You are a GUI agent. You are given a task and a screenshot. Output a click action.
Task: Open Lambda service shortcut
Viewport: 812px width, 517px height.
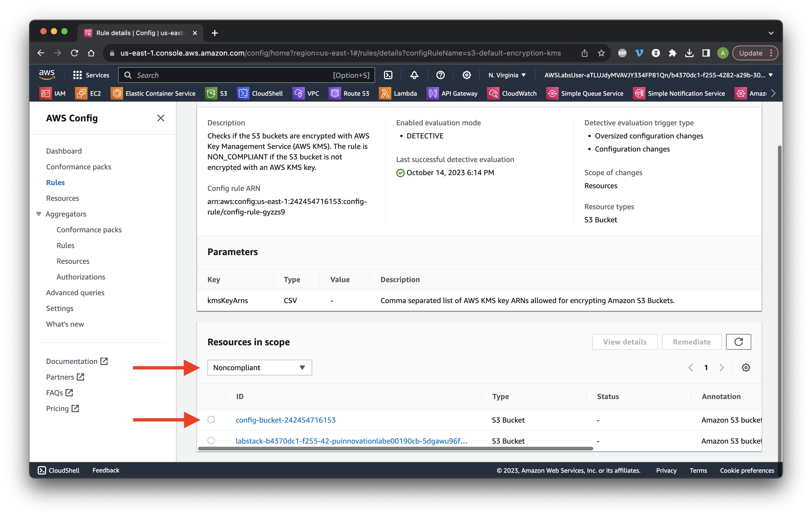[x=398, y=94]
